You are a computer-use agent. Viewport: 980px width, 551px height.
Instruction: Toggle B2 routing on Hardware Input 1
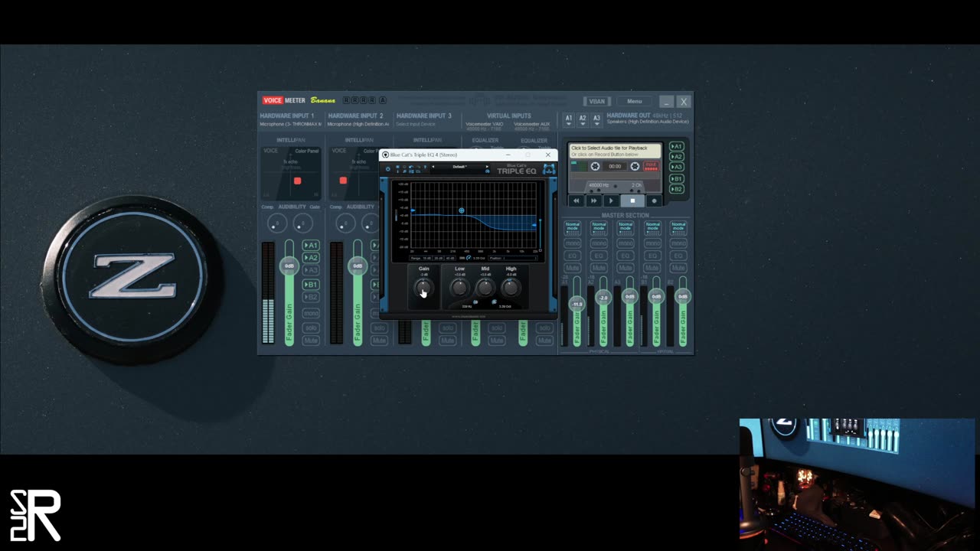pyautogui.click(x=311, y=297)
